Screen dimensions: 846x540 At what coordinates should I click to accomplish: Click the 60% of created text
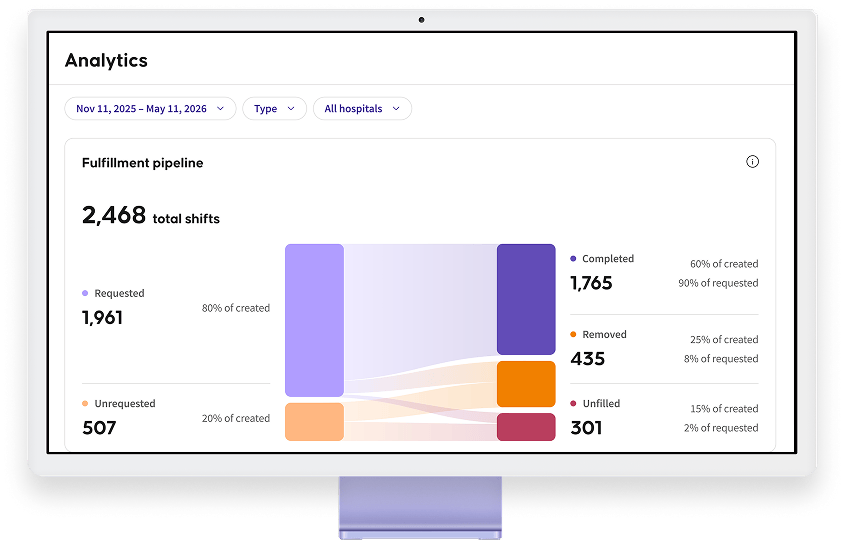coord(724,264)
